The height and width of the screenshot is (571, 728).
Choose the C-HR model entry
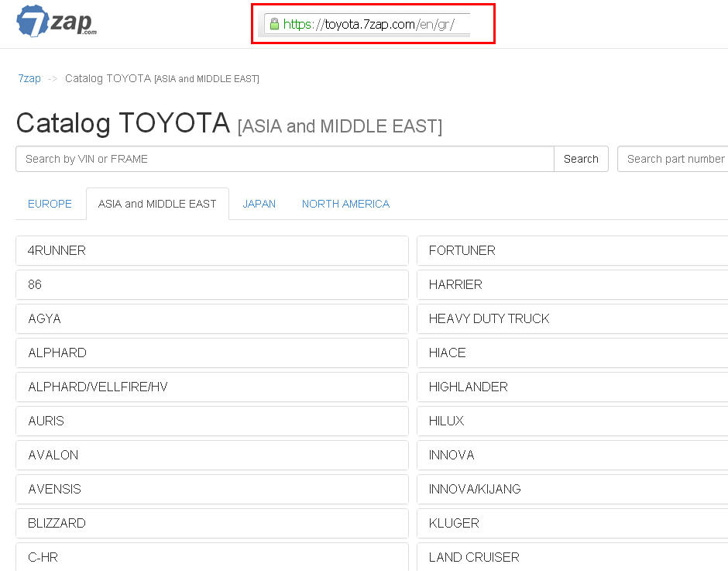tap(211, 557)
